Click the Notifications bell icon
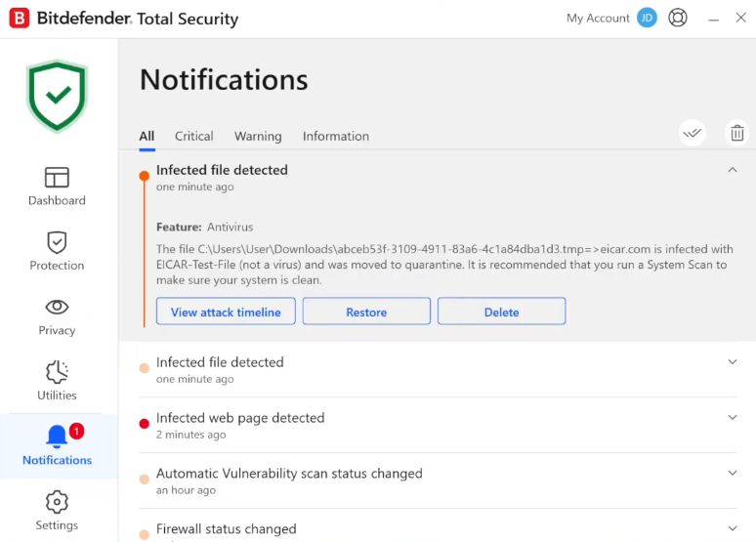 coord(57,437)
